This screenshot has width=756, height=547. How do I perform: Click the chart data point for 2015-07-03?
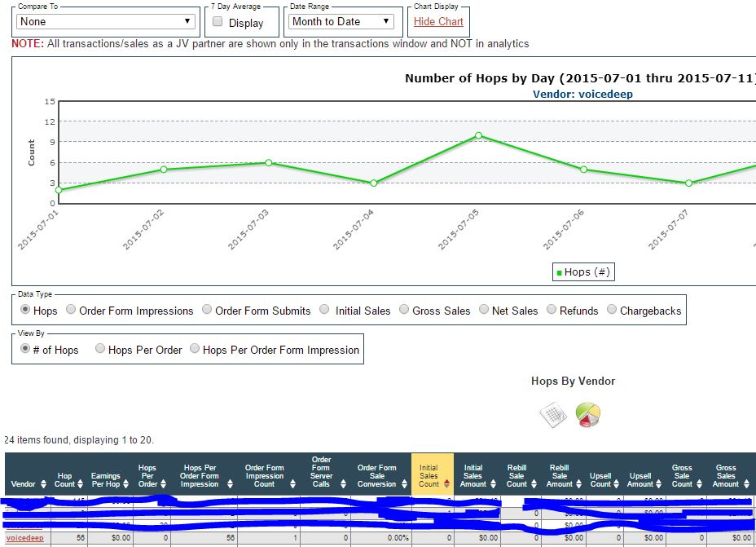click(x=269, y=162)
